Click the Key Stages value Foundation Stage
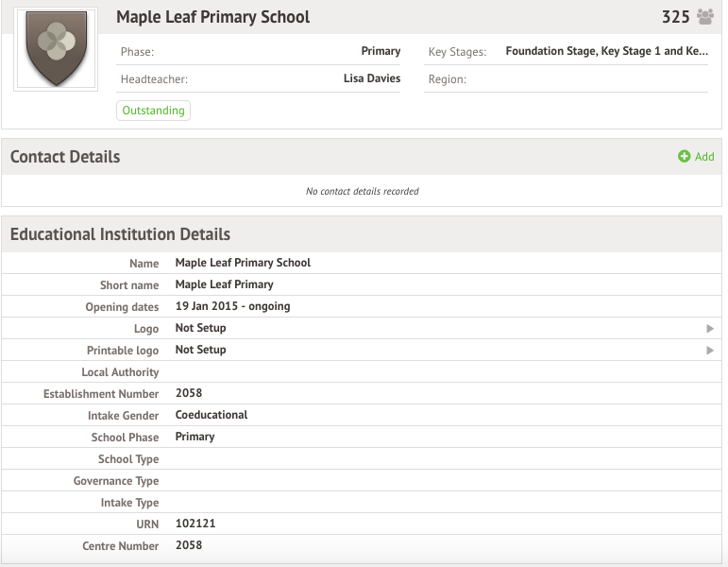Viewport: 728px width, 567px height. coord(606,51)
